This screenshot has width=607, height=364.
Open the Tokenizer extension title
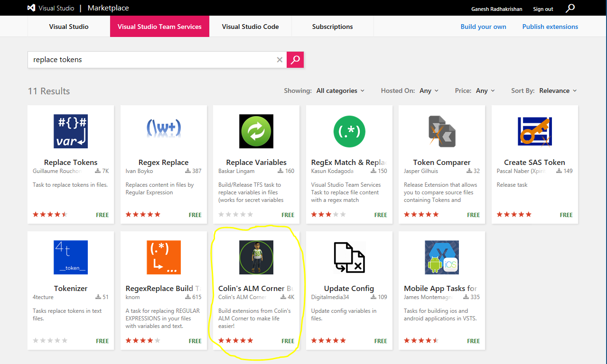(71, 288)
